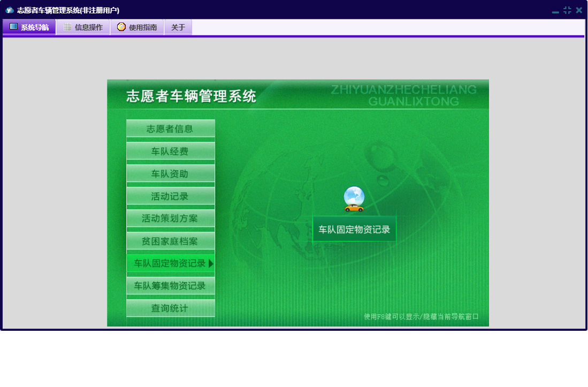Open the 志愿者信息 module
The height and width of the screenshot is (387, 588).
(171, 128)
